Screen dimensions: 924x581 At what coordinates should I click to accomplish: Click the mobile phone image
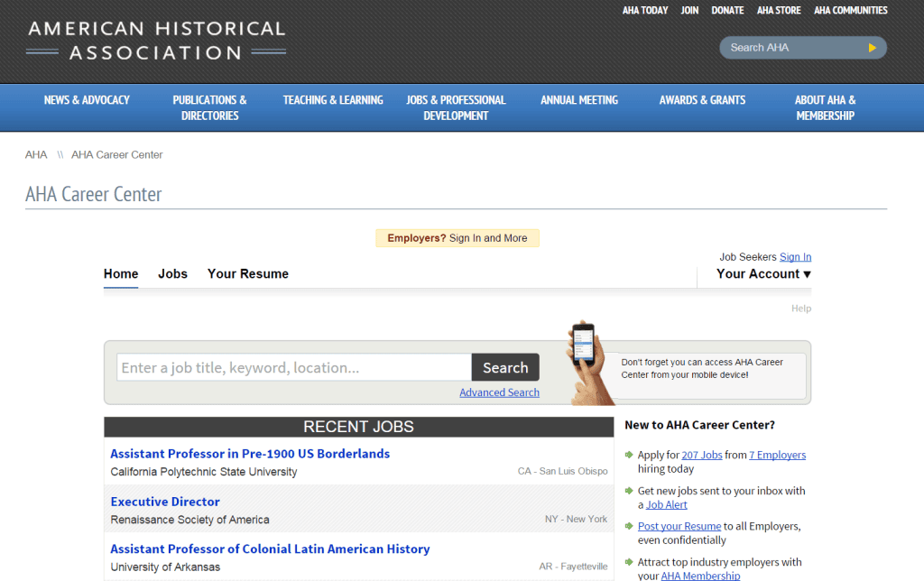(584, 356)
